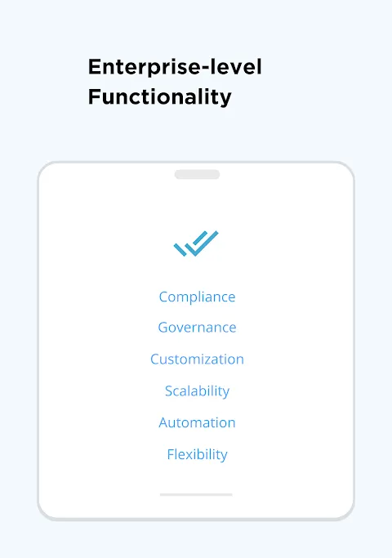Click the word Functionality in the heading
Viewport: 392px width, 558px height.
coord(160,97)
